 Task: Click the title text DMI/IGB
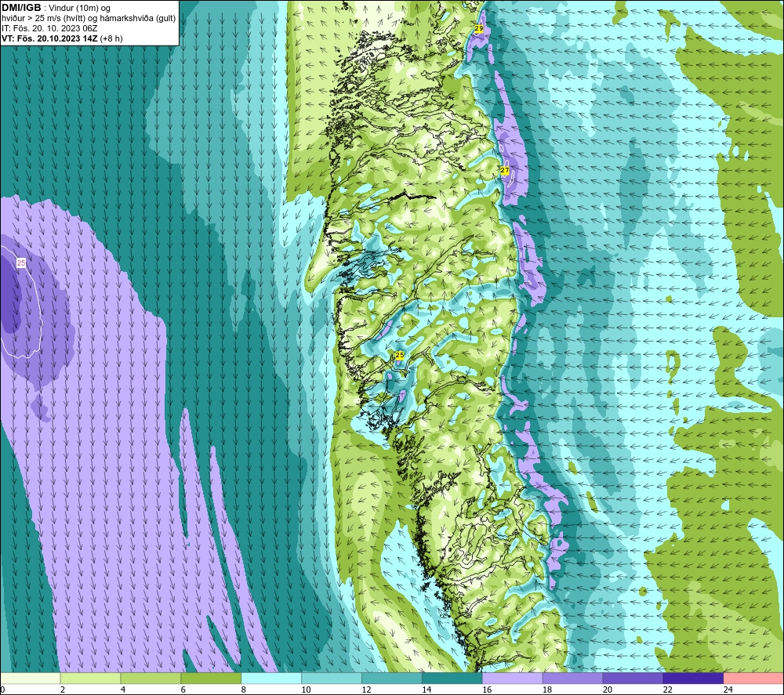click(21, 8)
